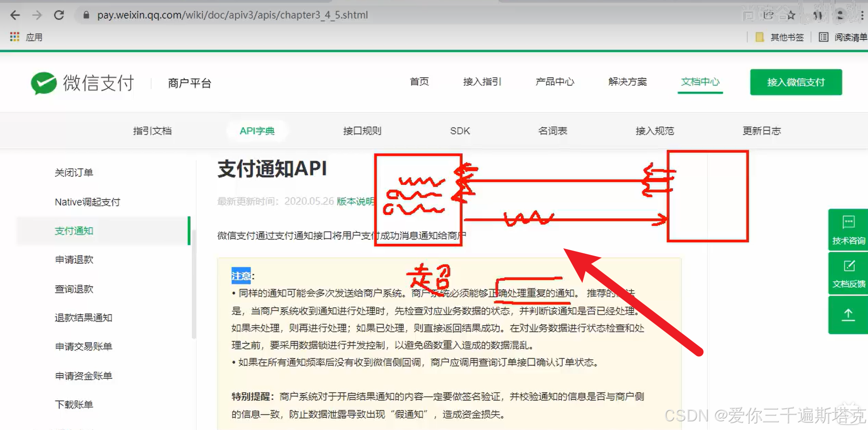Switch to the API字典 tab

click(257, 131)
